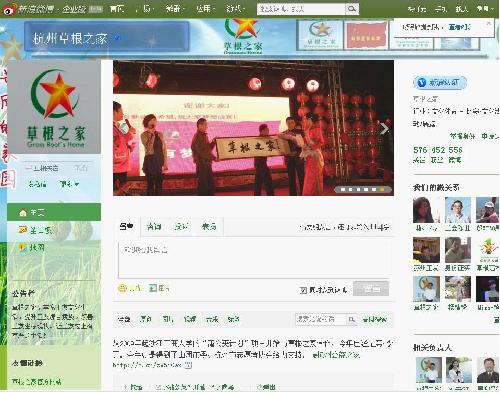This screenshot has width=500, height=393.
Task: Click the Sina Weibo eye logo
Action: [x=9, y=10]
